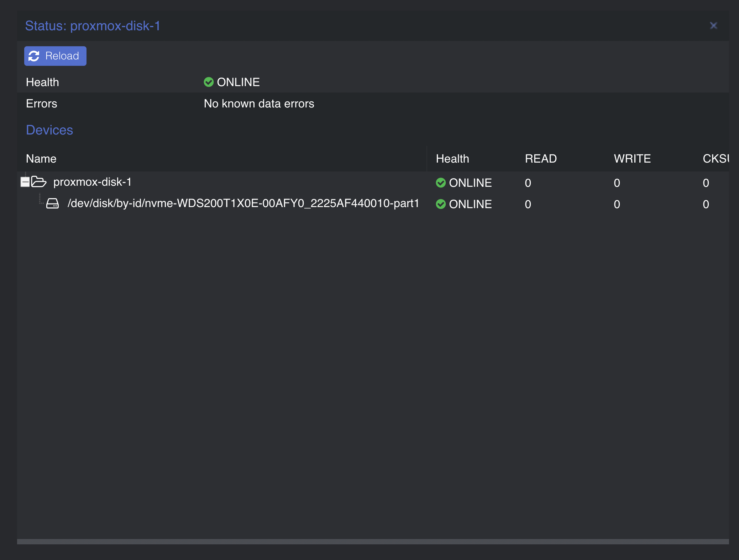
Task: Click the Errors label
Action: click(42, 104)
